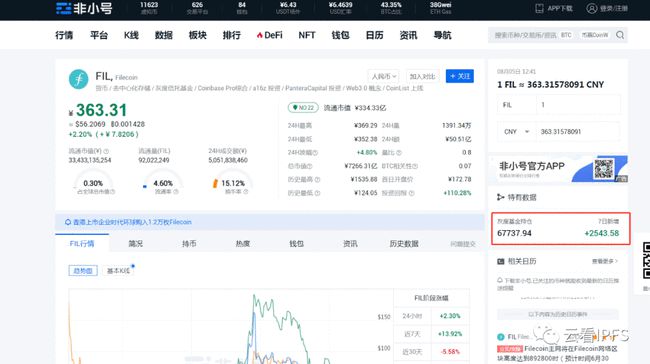Click the FIL amount input field

click(578, 105)
